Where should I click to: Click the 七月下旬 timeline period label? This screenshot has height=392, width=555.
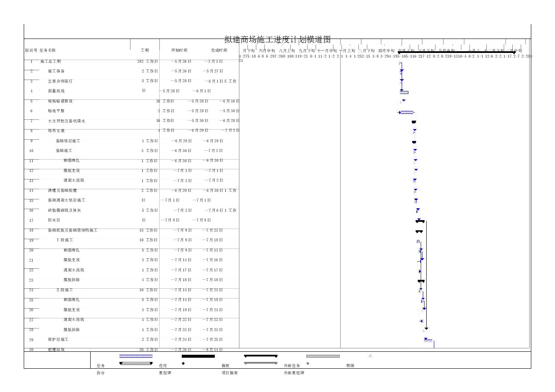point(425,50)
